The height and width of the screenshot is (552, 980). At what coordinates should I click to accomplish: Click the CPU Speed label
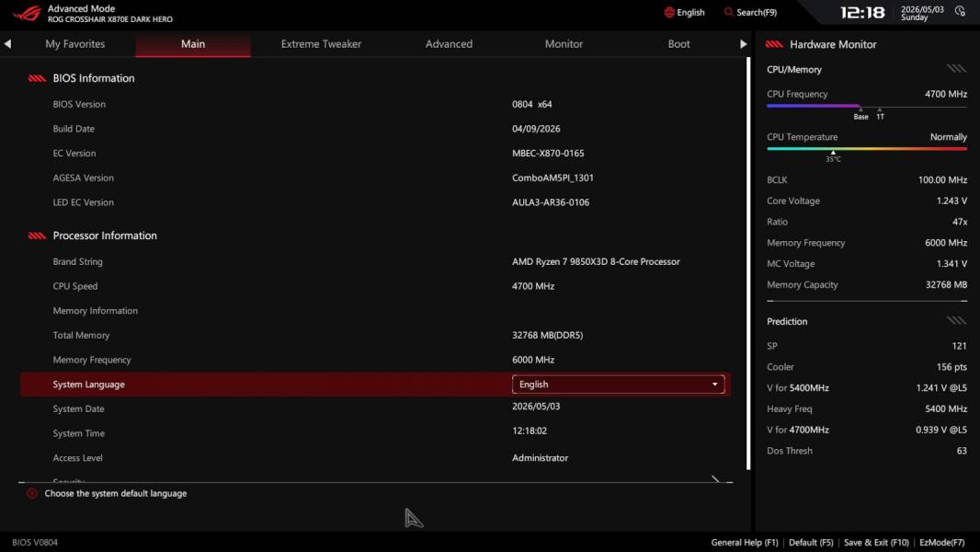click(75, 286)
